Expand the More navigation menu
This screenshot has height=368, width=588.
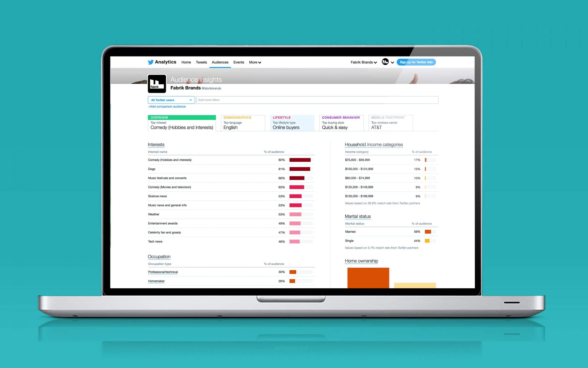254,62
